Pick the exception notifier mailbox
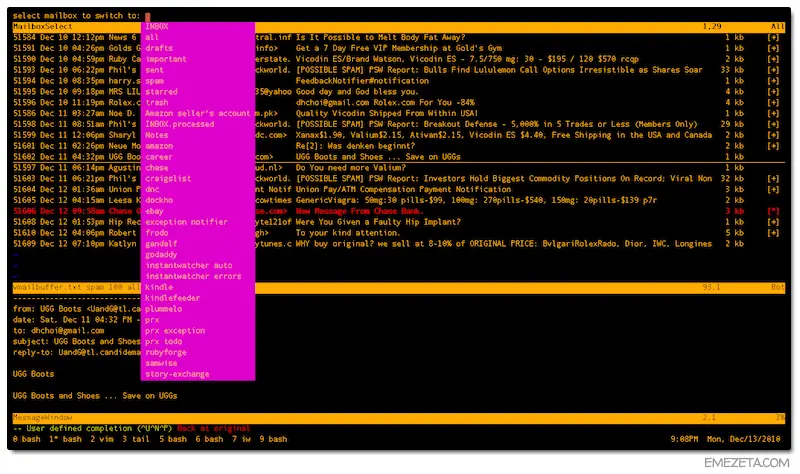The width and height of the screenshot is (800, 474). [186, 222]
